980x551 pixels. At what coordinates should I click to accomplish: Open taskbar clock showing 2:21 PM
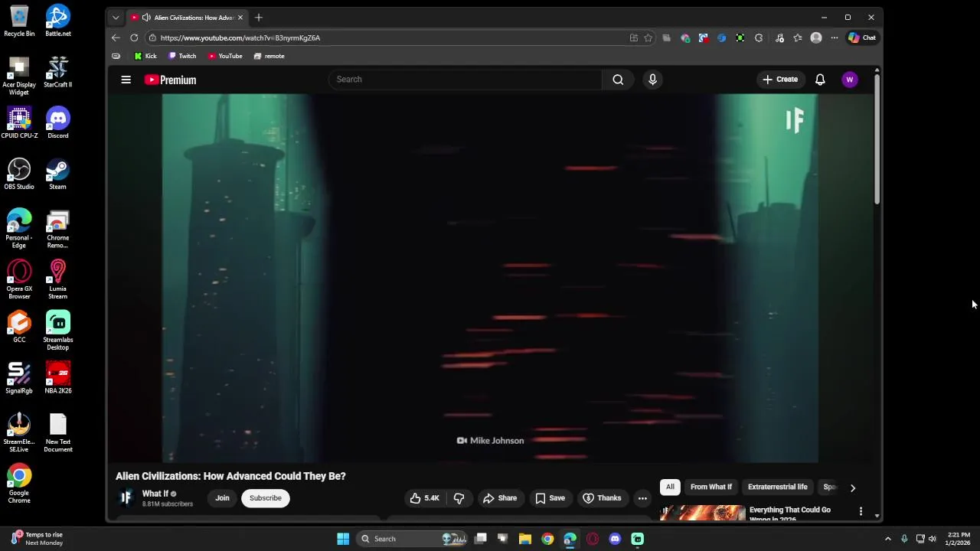(x=959, y=539)
